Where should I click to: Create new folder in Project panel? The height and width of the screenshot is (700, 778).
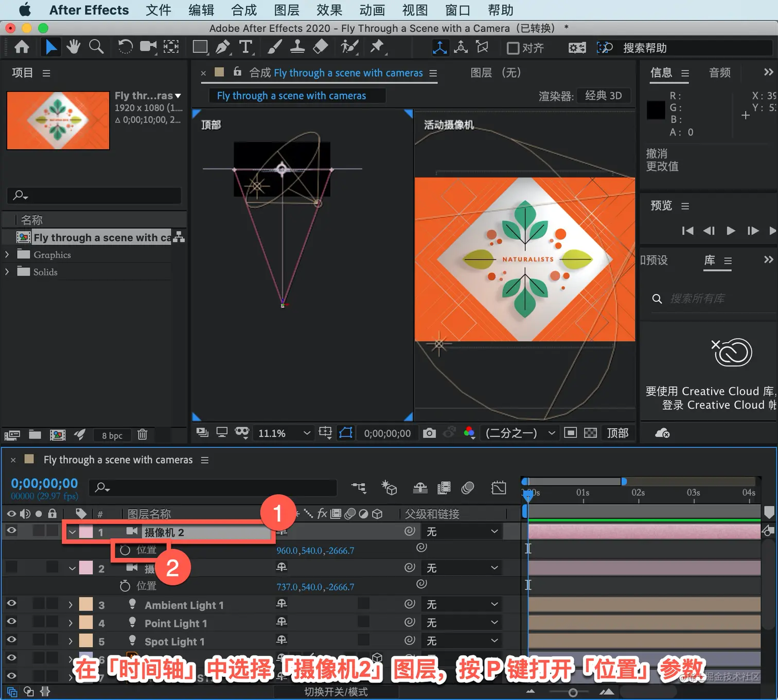pos(35,435)
